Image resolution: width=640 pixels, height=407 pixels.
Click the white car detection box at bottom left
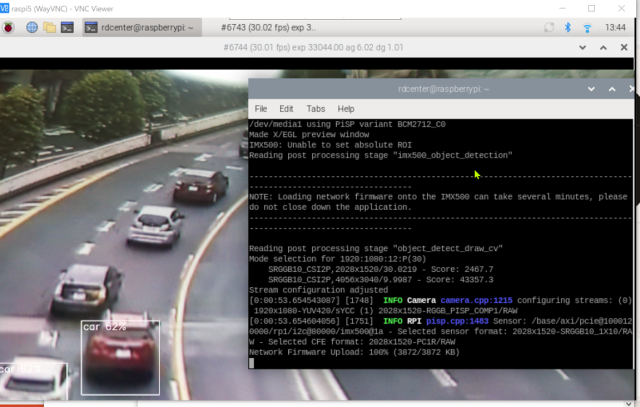click(x=33, y=382)
